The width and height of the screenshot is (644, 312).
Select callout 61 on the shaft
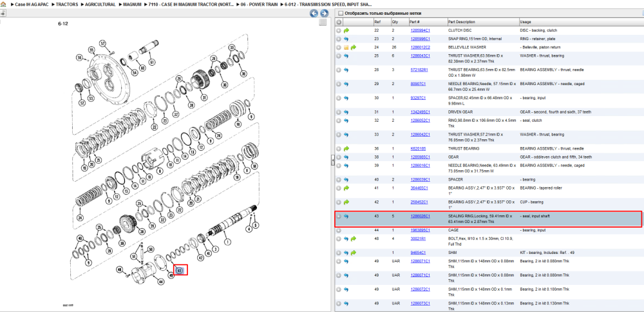coord(153,63)
